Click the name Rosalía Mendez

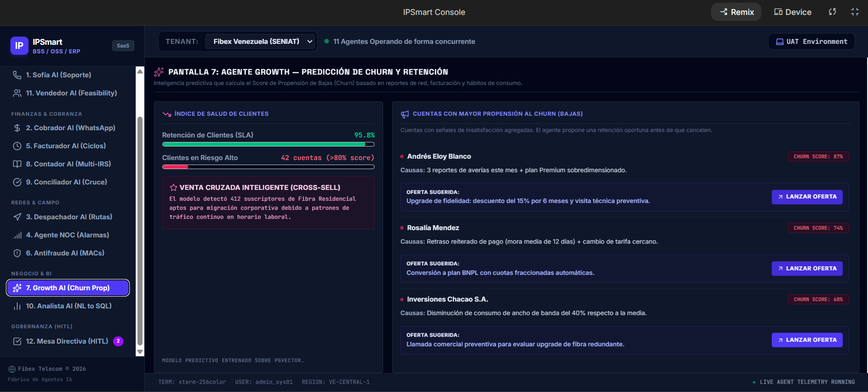pos(433,228)
